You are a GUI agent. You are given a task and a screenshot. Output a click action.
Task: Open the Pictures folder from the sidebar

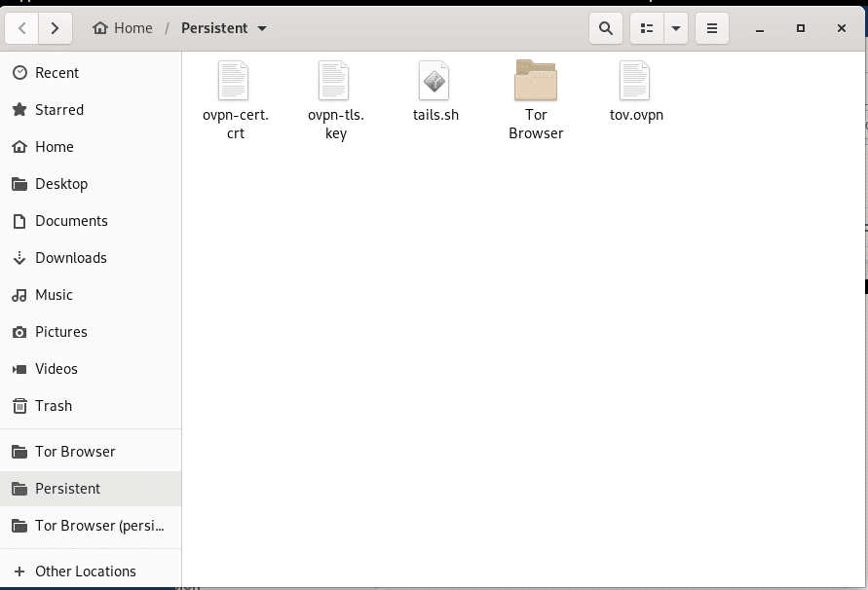63,331
